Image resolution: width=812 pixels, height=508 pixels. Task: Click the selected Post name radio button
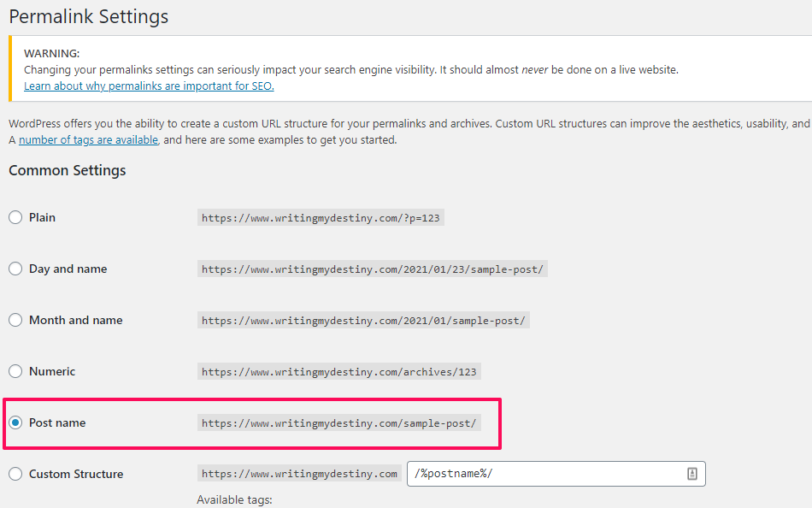[x=15, y=422]
